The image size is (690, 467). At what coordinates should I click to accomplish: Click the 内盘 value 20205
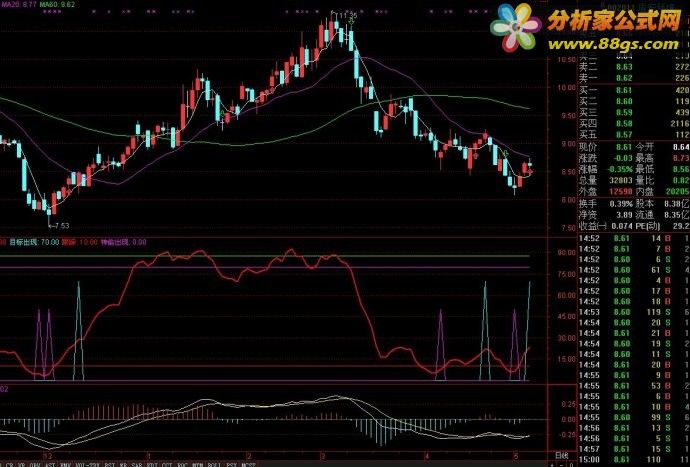click(x=678, y=192)
